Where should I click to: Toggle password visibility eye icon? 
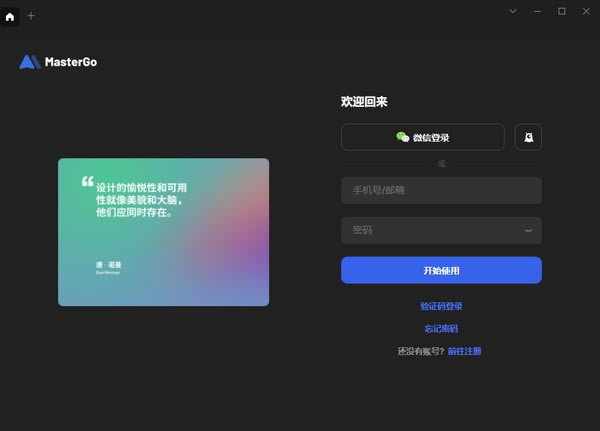point(528,231)
